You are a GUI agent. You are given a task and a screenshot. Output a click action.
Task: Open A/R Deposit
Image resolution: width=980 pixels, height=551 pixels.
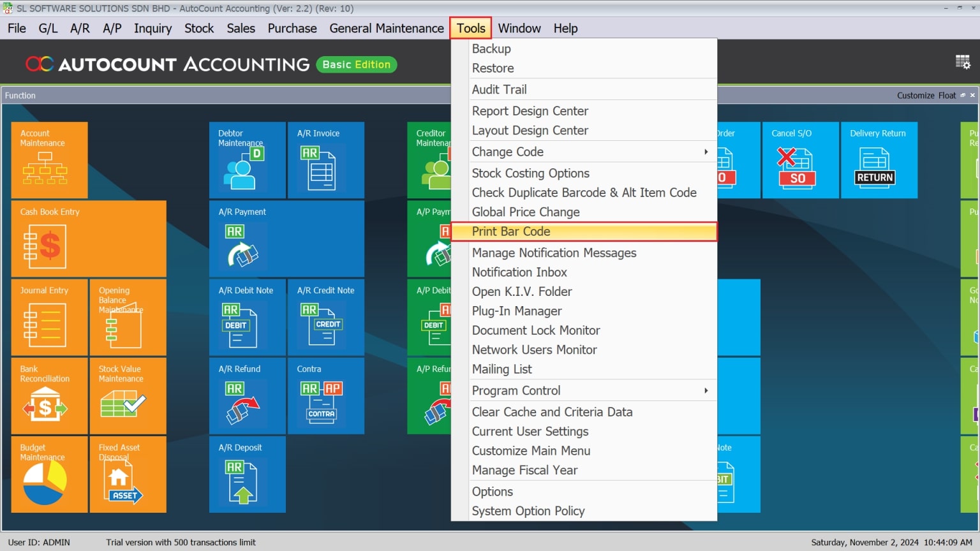pyautogui.click(x=247, y=474)
